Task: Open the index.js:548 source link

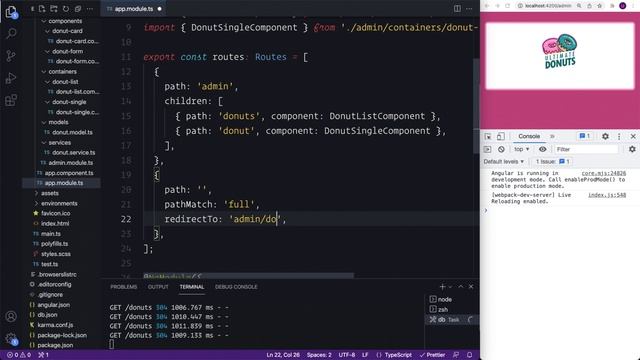Action: [607, 195]
